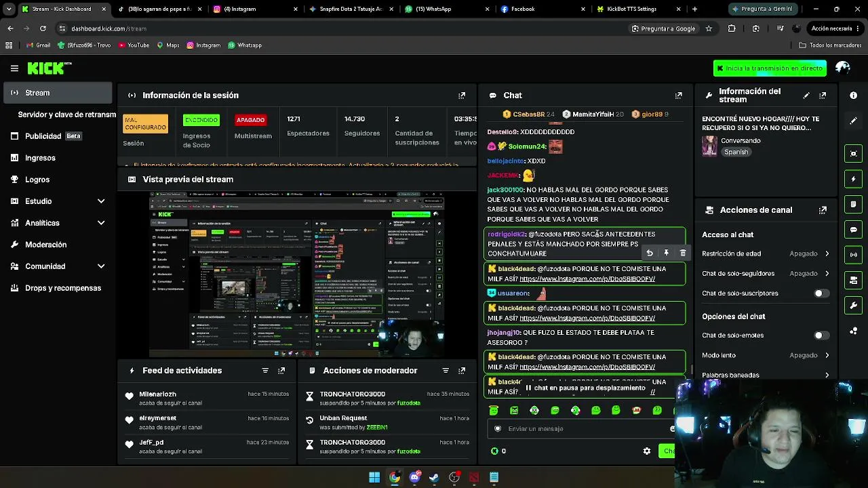This screenshot has width=868, height=488.
Task: Open the Instagram link in black4dead's first message
Action: (587, 279)
